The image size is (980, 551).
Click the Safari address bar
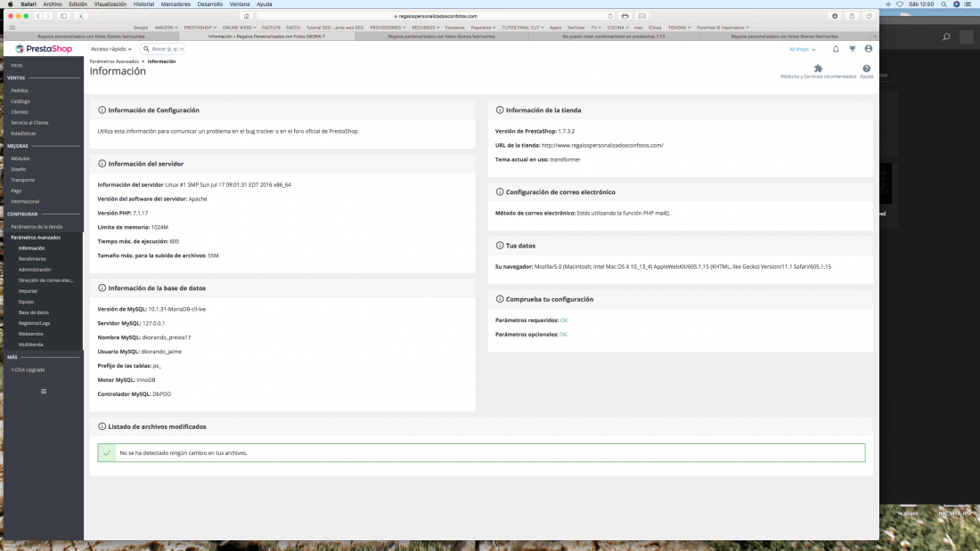[x=436, y=16]
